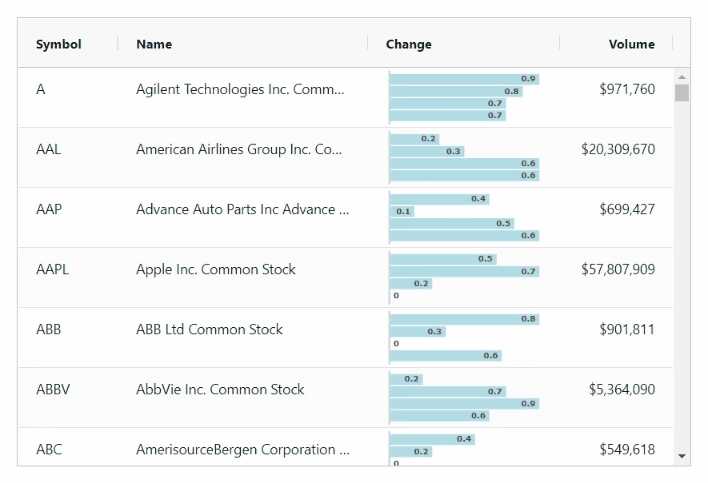Select the ABB Ltd Common Stock cell

pos(209,329)
